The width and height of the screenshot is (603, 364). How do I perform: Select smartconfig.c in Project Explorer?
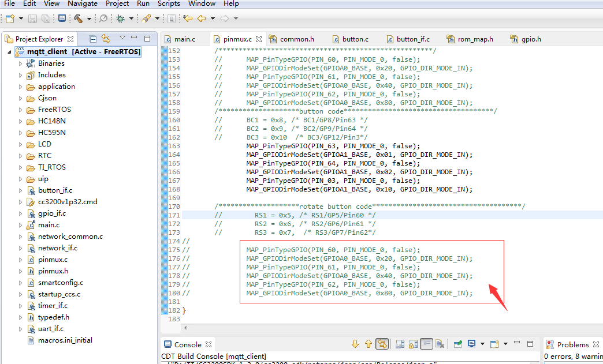[61, 282]
